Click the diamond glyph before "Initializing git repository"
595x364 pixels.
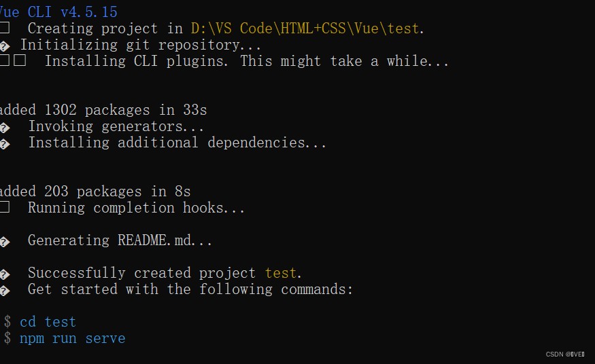click(x=5, y=45)
